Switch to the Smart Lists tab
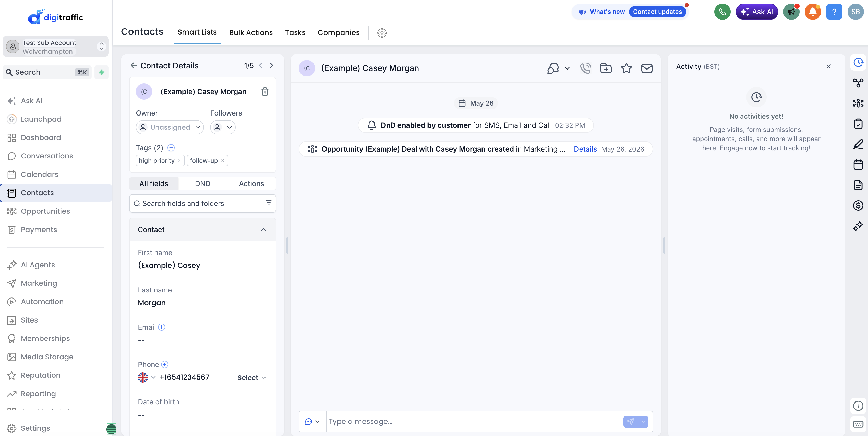Viewport: 868px width, 436px height. click(x=197, y=32)
